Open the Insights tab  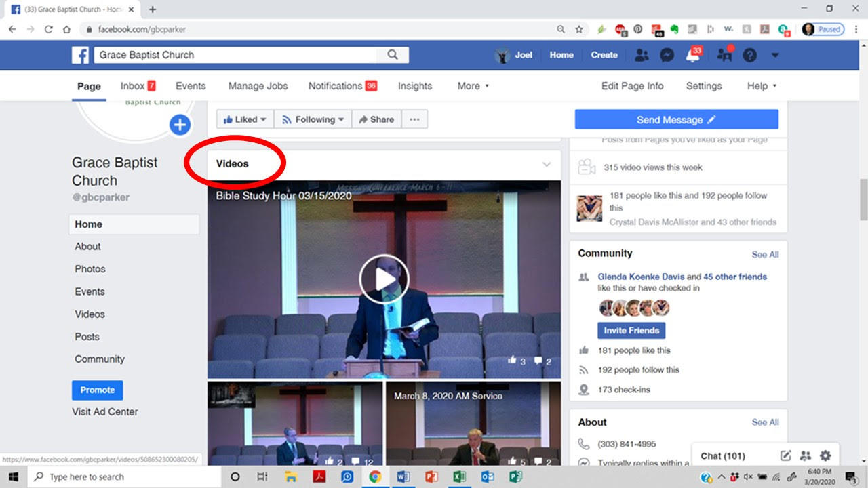(x=415, y=86)
